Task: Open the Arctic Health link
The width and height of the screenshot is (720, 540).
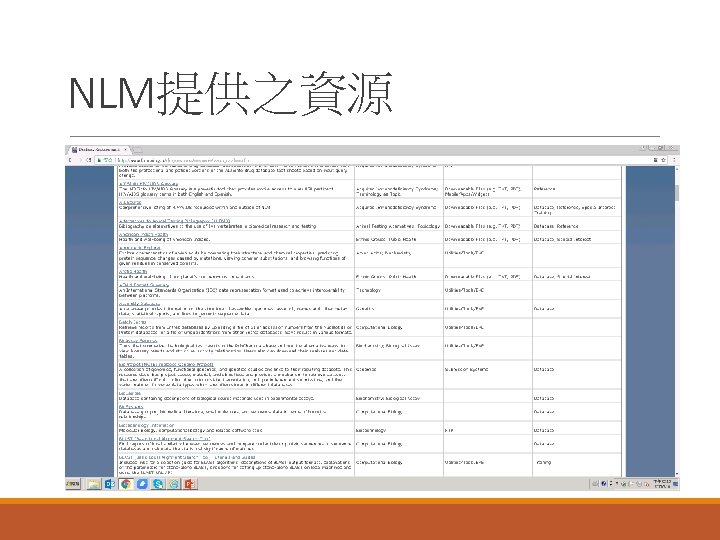Action: click(133, 271)
